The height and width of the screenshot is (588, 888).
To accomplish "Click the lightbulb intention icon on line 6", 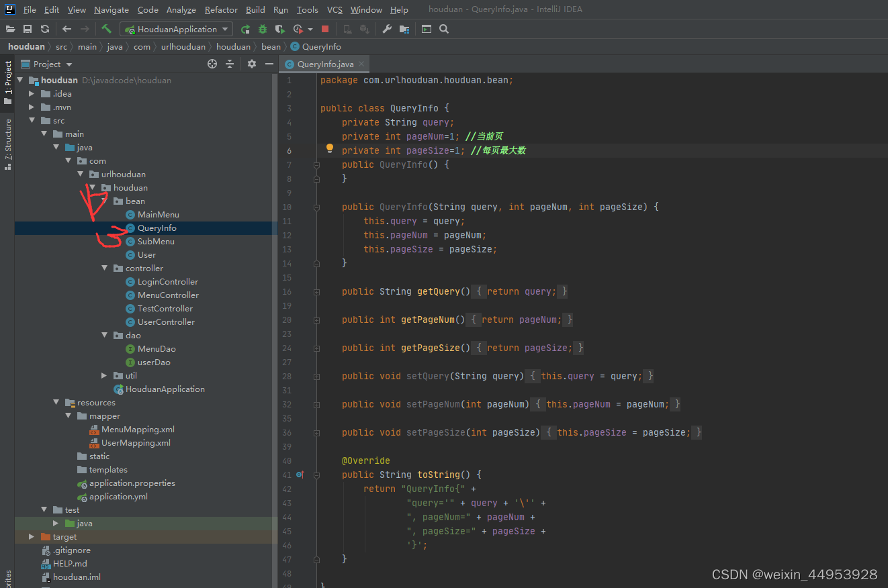I will tap(330, 149).
